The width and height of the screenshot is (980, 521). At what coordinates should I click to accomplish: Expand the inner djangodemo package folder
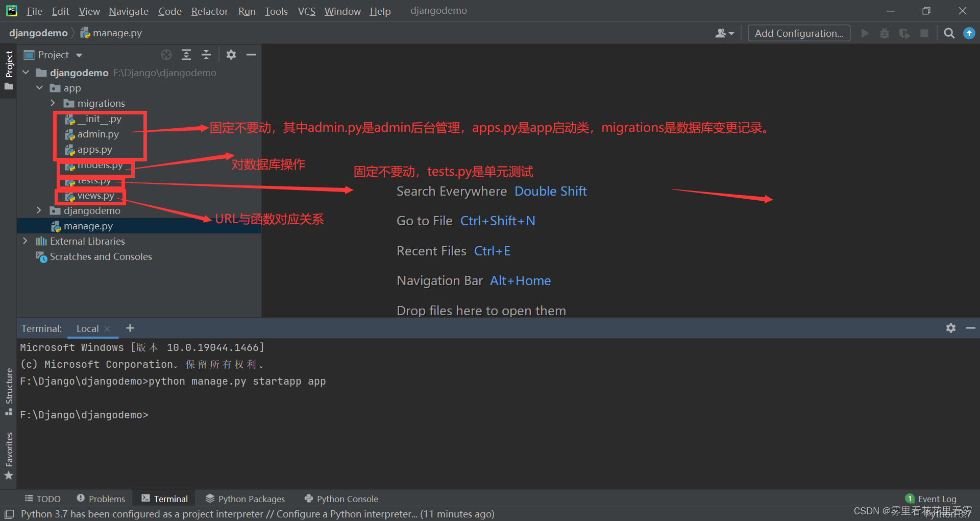click(x=39, y=210)
